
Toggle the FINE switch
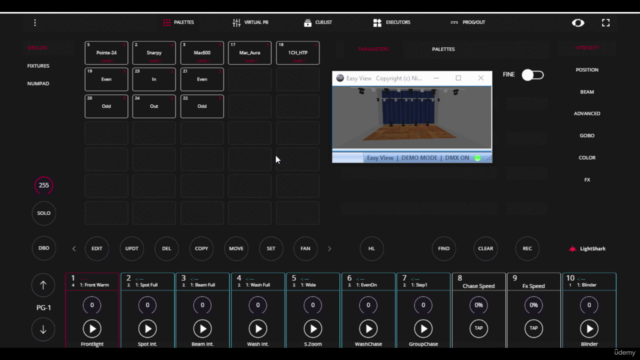pos(533,75)
